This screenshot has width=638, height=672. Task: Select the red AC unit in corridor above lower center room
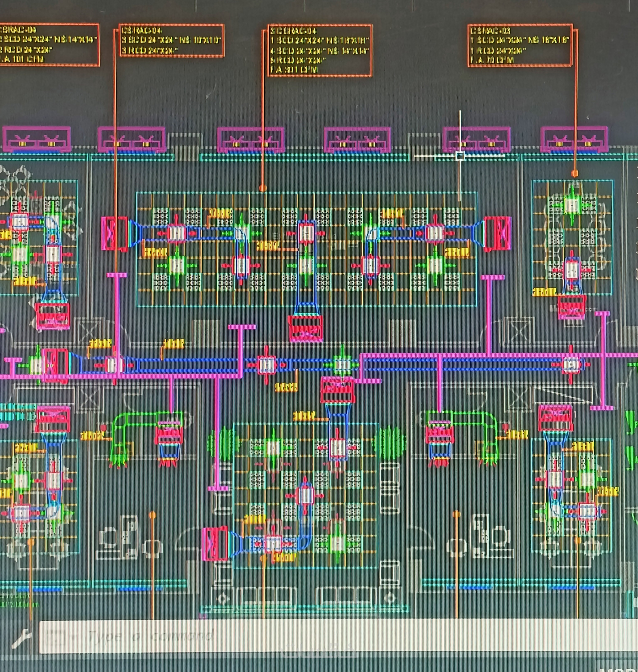(337, 390)
